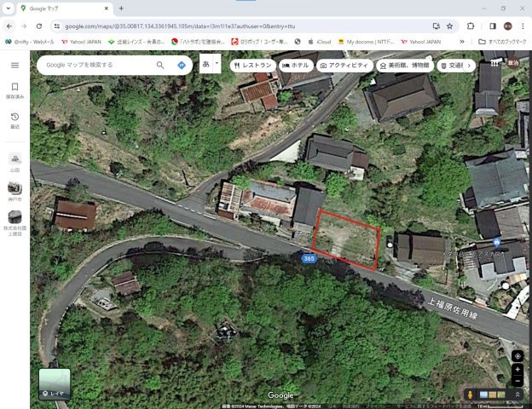Zoom out with the minus button

[x=518, y=381]
